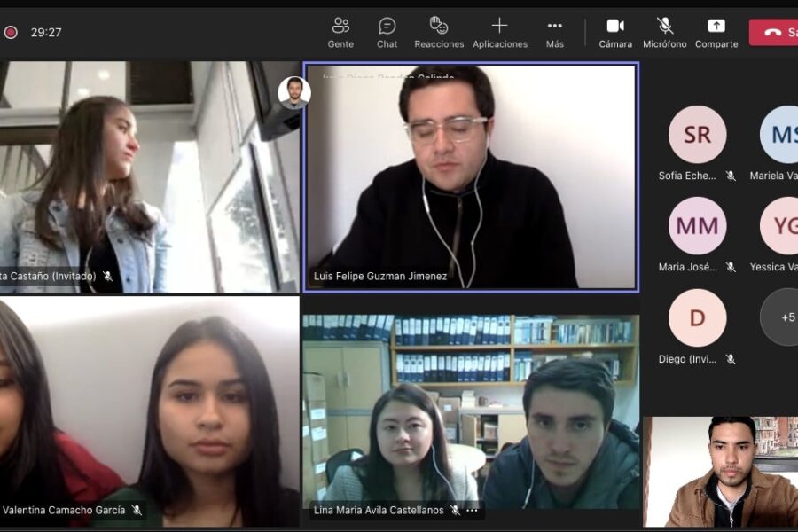Image resolution: width=798 pixels, height=532 pixels.
Task: Open the Gente participants panel
Action: [x=340, y=33]
